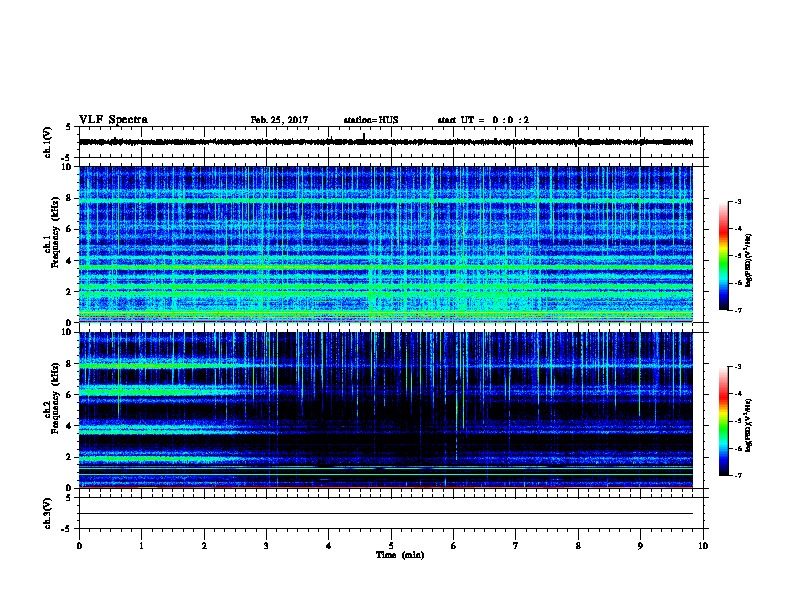Click inside the ch.2 spectrogram panel
This screenshot has width=792, height=612.
(x=386, y=410)
